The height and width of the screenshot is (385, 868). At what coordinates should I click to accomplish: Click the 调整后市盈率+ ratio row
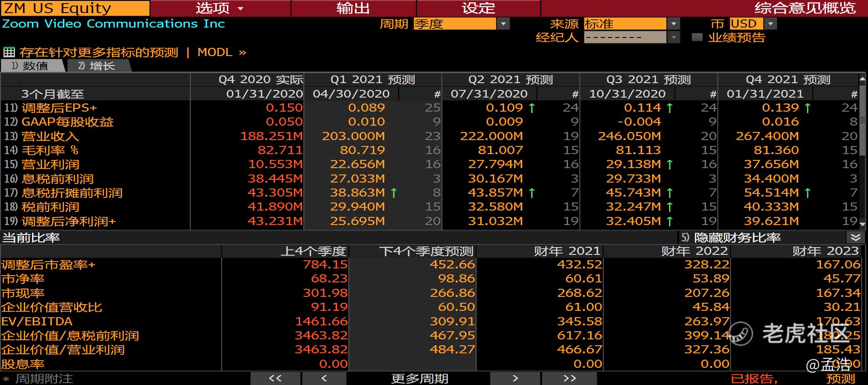[49, 265]
